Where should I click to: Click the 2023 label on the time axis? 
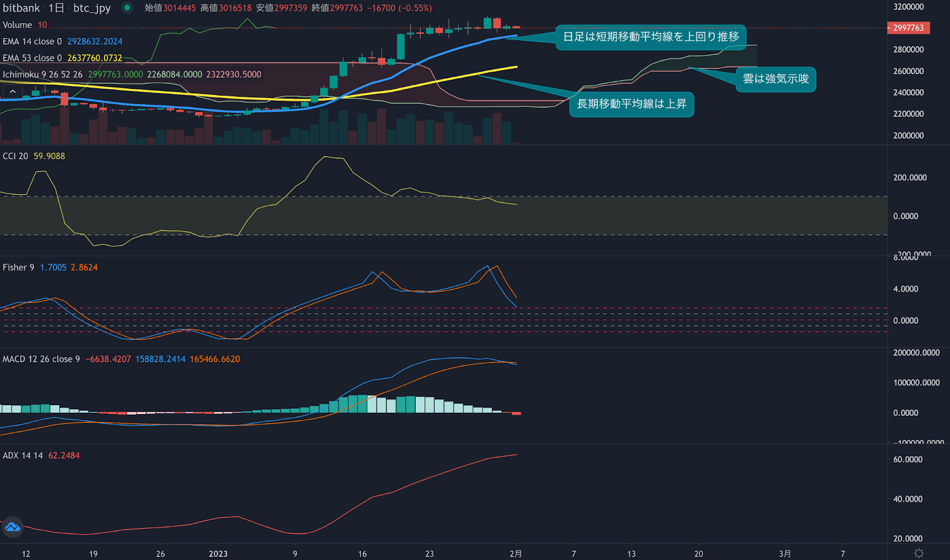coord(218,553)
